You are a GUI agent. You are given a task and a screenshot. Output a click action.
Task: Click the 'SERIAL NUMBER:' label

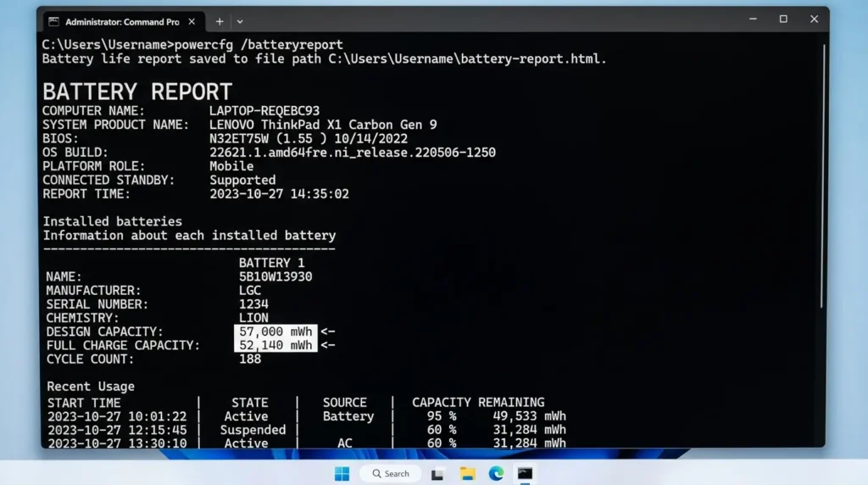tap(97, 304)
